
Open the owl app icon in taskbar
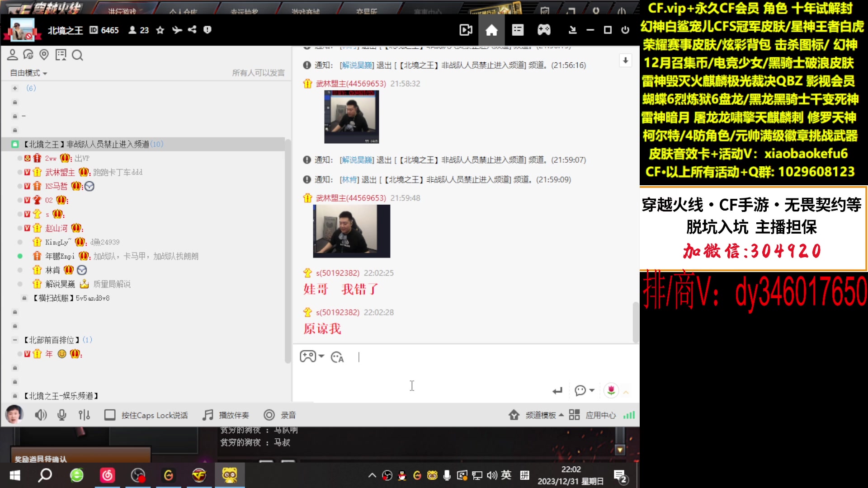coord(230,475)
